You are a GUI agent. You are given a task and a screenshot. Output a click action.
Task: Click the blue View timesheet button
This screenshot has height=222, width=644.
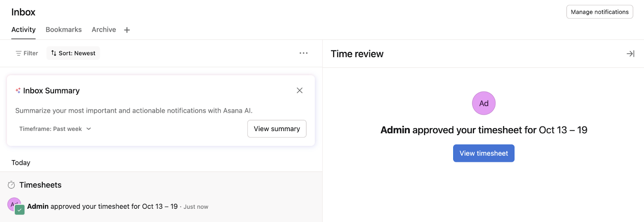coord(483,153)
